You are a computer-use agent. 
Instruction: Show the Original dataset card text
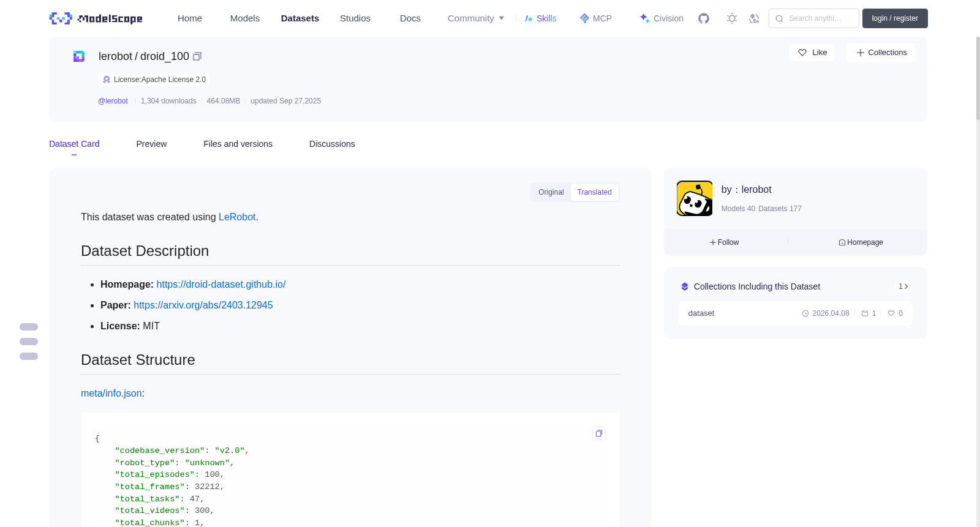pos(551,192)
